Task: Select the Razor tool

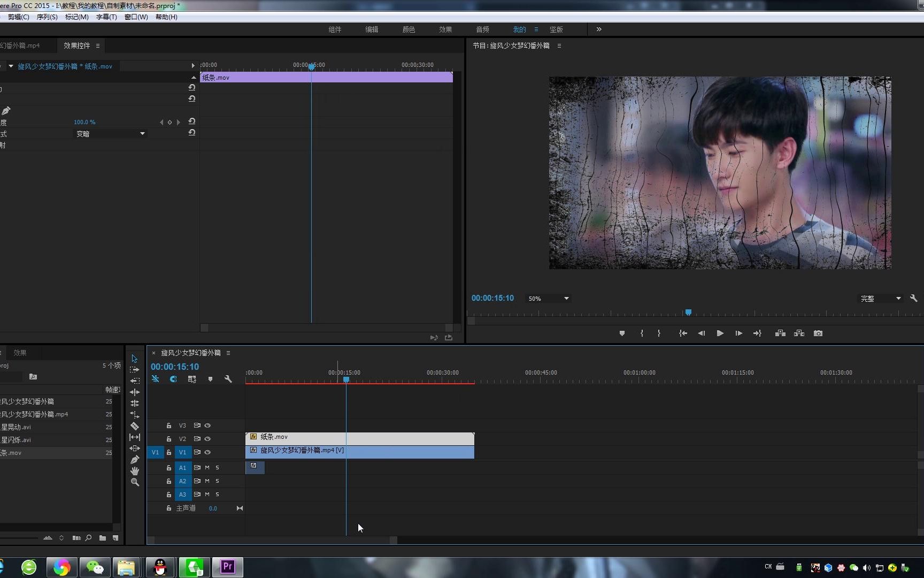Action: coord(134,426)
